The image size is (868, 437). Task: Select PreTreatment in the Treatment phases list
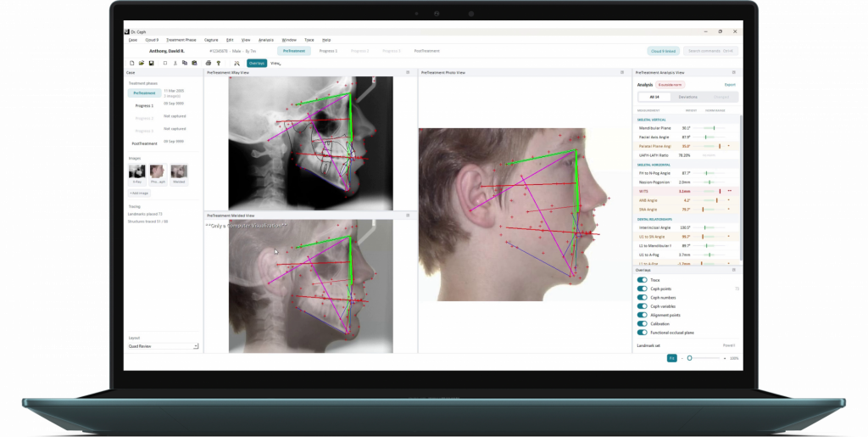(144, 93)
